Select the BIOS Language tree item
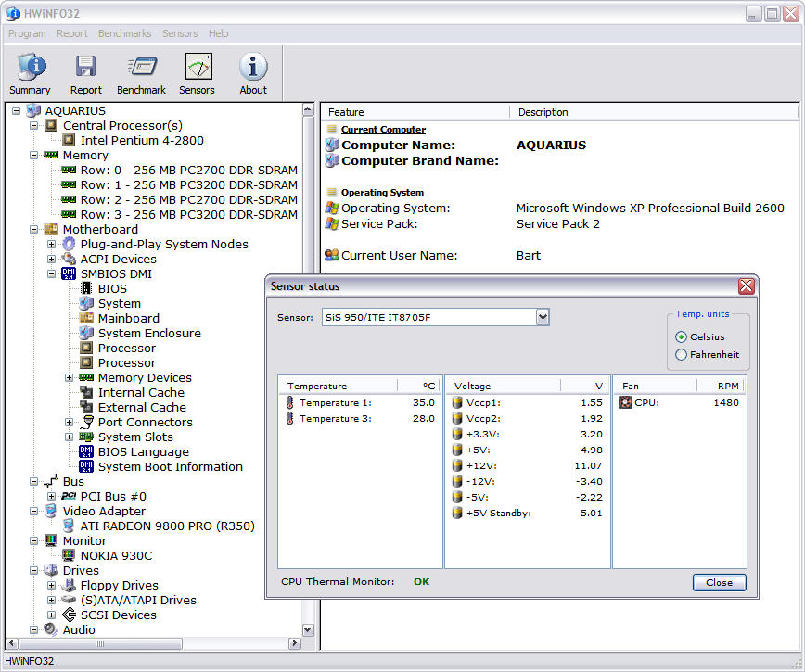 pos(143,451)
